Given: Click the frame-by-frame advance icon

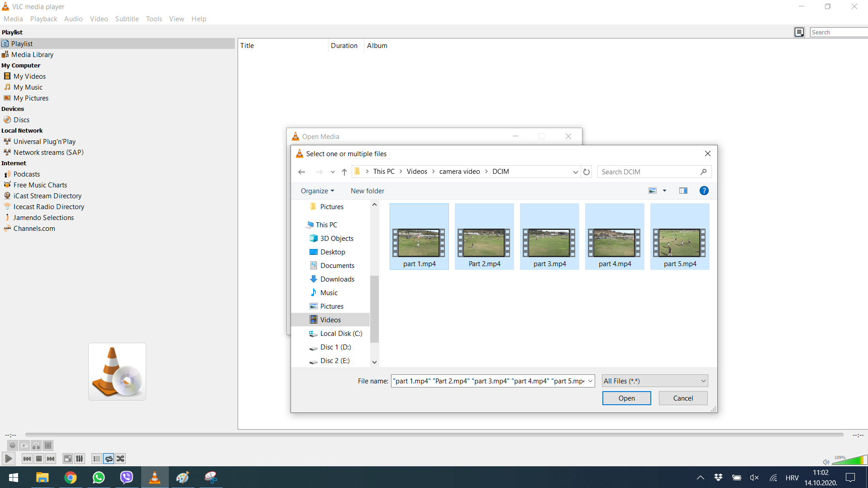Looking at the screenshot, I should coord(48,445).
